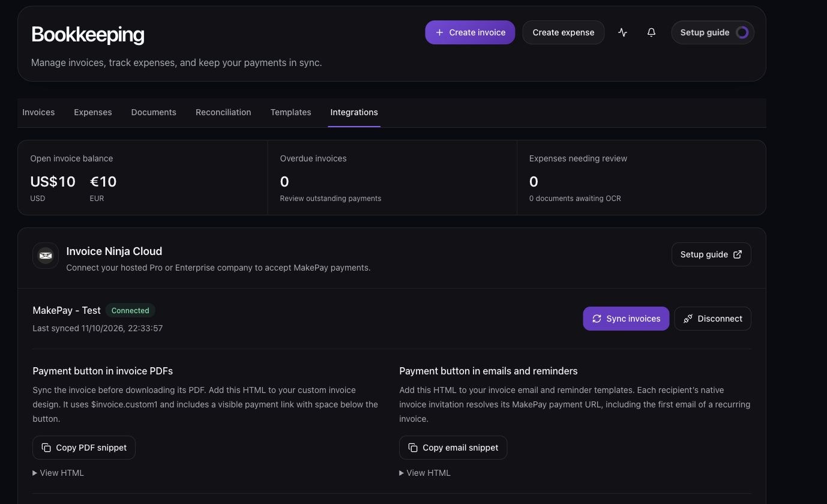This screenshot has height=504, width=827.
Task: Click the US$10 balance value
Action: (53, 182)
